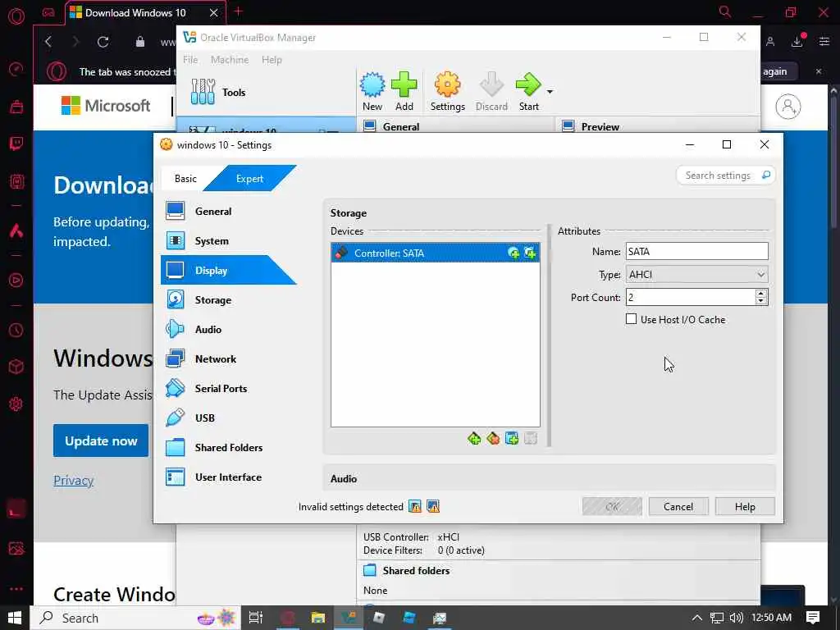
Task: Switch to the Expert tab
Action: [x=249, y=178]
